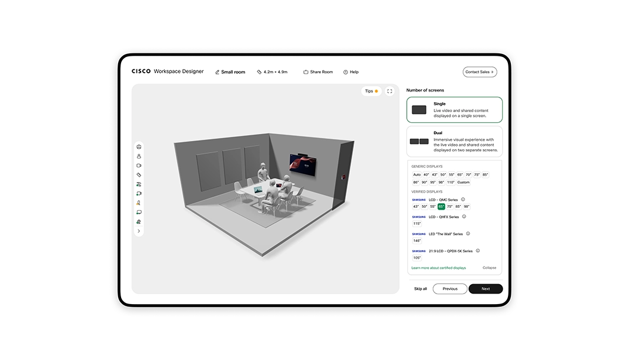The image size is (629, 364).
Task: Open Share Room from the top bar
Action: coord(318,72)
